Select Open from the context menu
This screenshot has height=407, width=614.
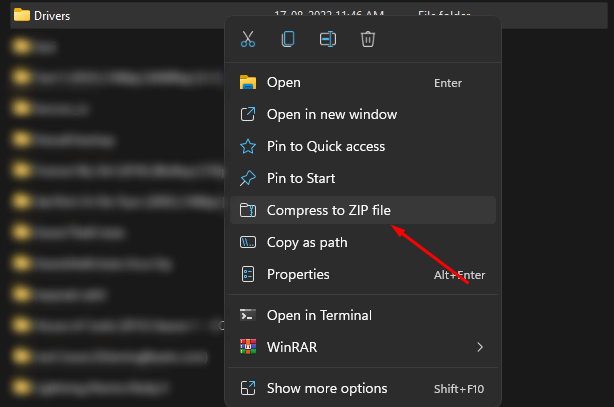284,82
